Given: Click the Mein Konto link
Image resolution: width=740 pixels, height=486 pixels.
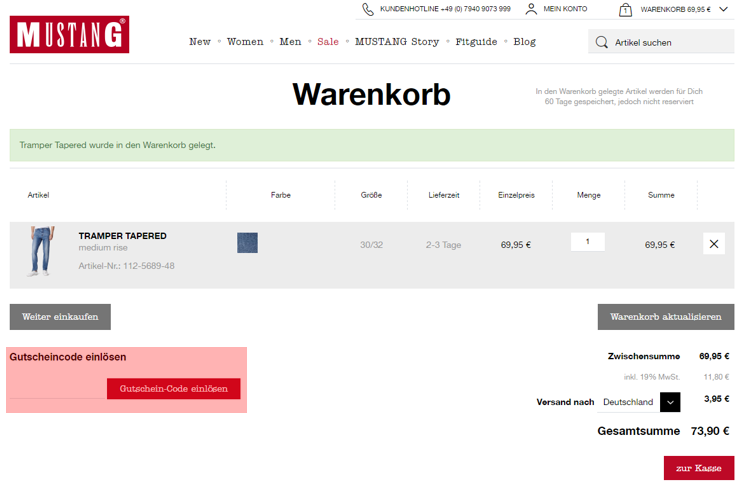Looking at the screenshot, I should [x=565, y=9].
